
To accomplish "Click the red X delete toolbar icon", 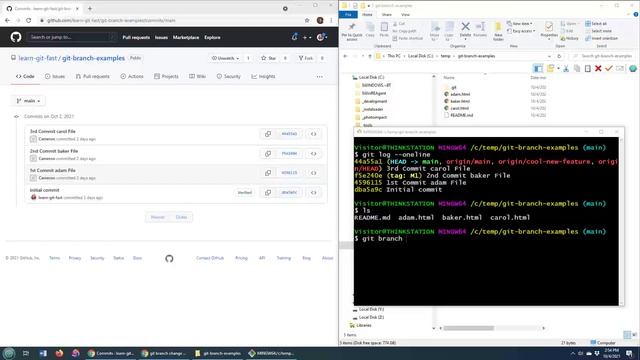I will [x=598, y=69].
